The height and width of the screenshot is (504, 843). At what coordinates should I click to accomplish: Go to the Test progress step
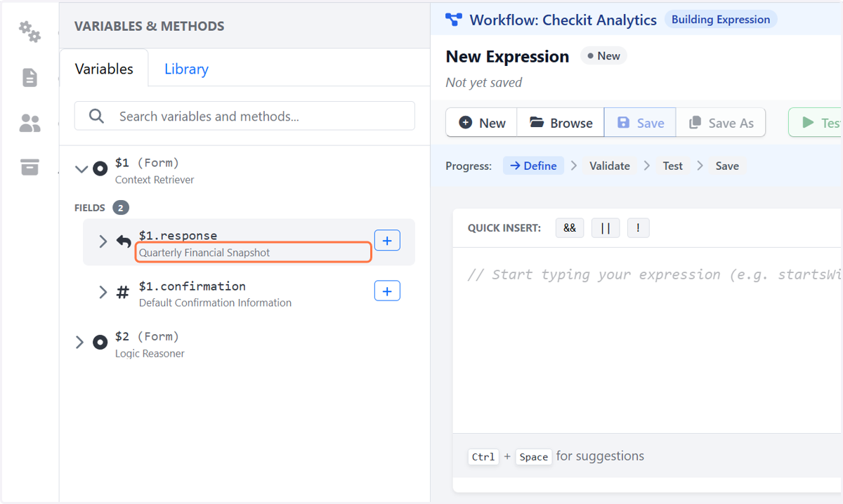672,166
